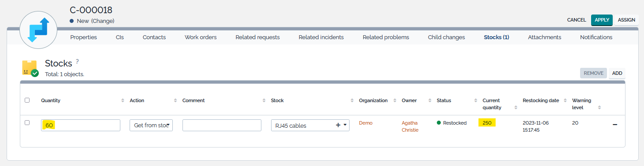The height and width of the screenshot is (166, 644).
Task: Open the Agatha Christie owner link
Action: (x=410, y=126)
